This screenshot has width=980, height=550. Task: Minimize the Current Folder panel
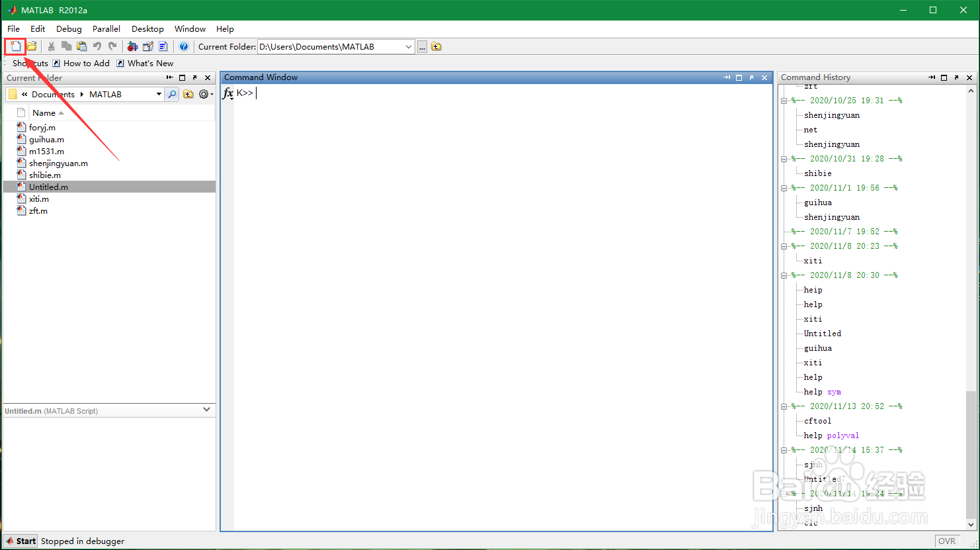click(x=170, y=77)
